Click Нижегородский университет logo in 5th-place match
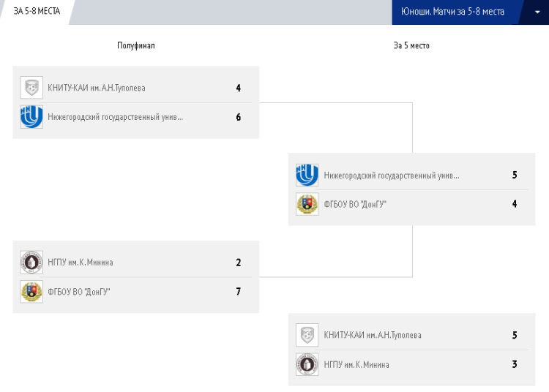 tap(307, 175)
